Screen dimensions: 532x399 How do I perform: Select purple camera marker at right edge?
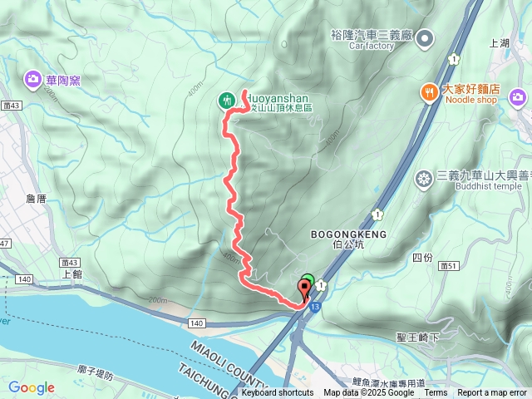click(517, 98)
